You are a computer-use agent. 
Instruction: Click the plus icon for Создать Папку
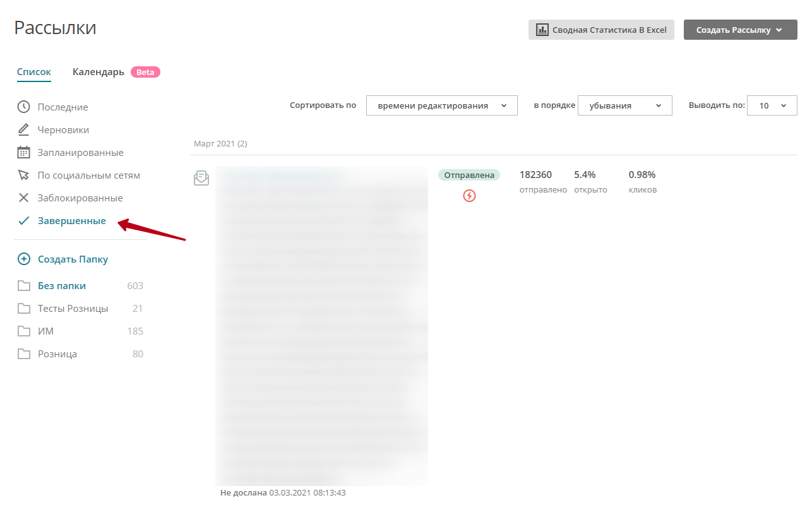click(23, 259)
